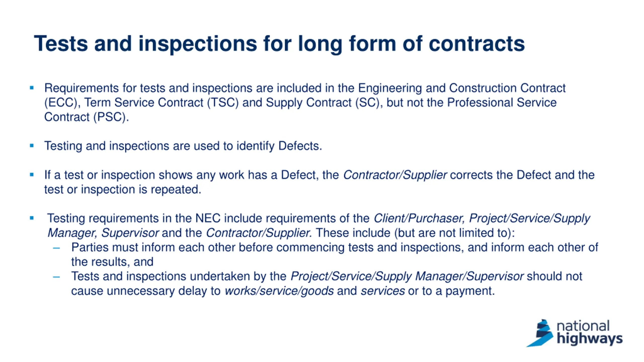Click the text 'Contract (PSC).'
This screenshot has height=362, width=644.
[87, 117]
